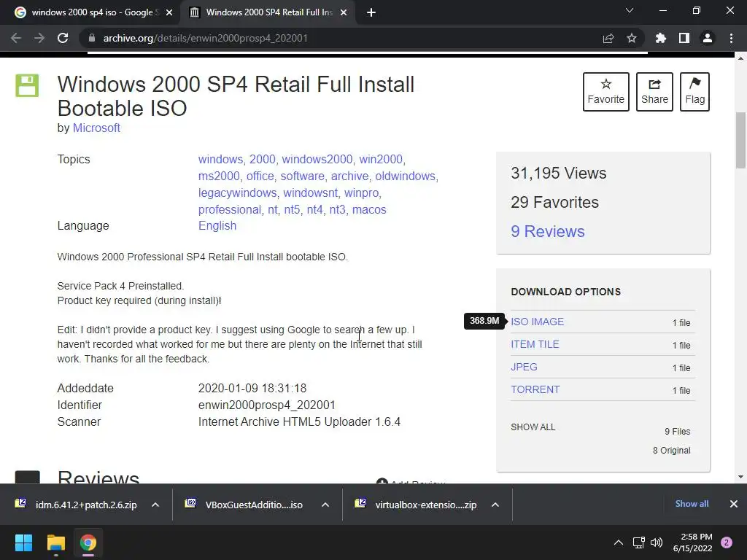Open the software topic link
This screenshot has height=560, width=747.
302,176
